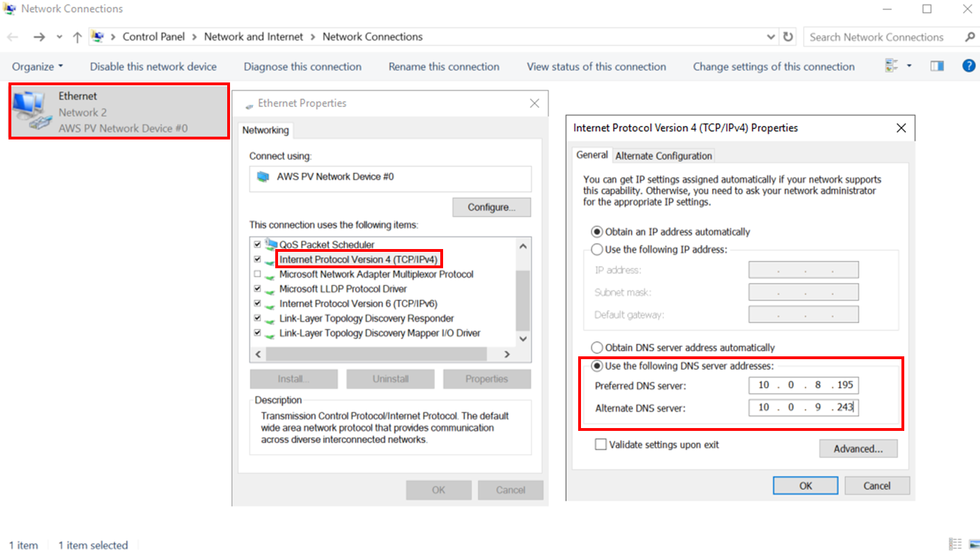The image size is (980, 554).
Task: Select the General tab
Action: pos(592,155)
